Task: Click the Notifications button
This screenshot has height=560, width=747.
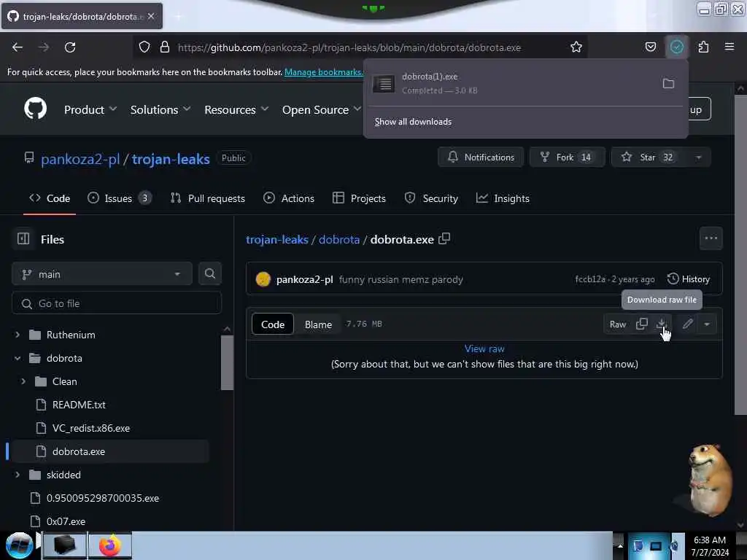Action: pos(481,157)
